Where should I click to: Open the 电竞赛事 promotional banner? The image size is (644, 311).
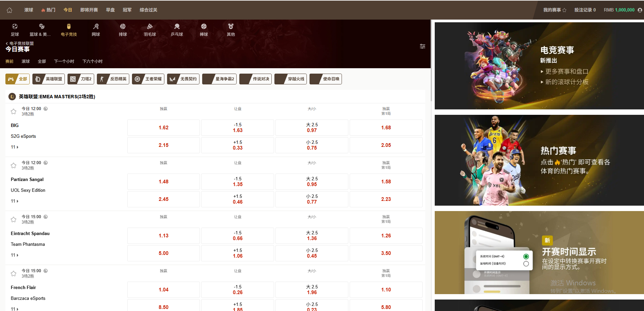coord(539,66)
